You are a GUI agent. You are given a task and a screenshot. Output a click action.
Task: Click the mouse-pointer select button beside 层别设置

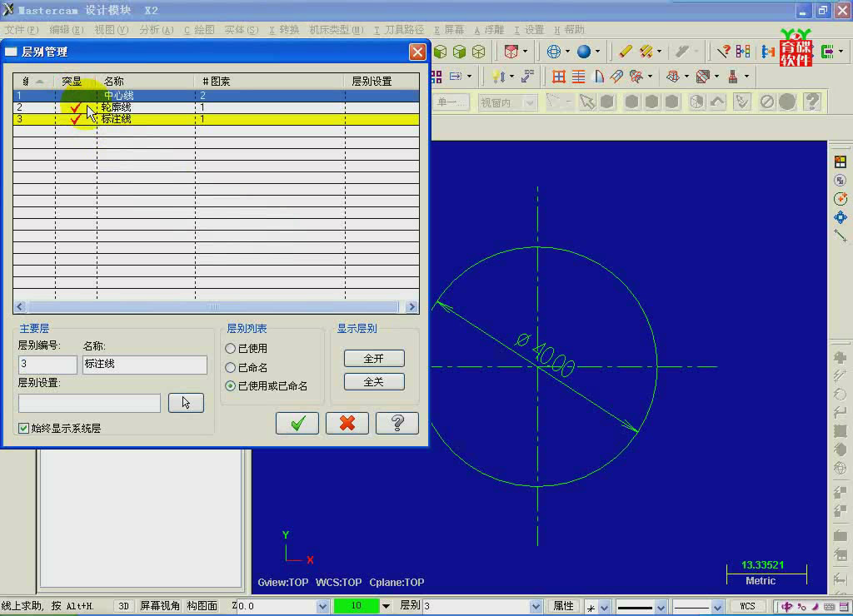coord(186,403)
